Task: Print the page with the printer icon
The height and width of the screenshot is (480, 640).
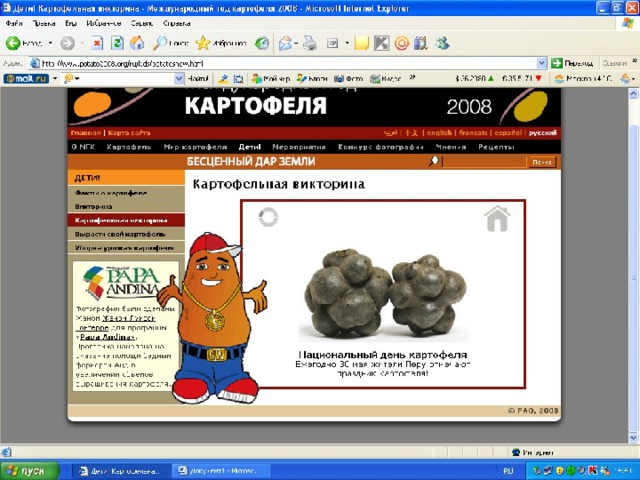Action: 310,43
